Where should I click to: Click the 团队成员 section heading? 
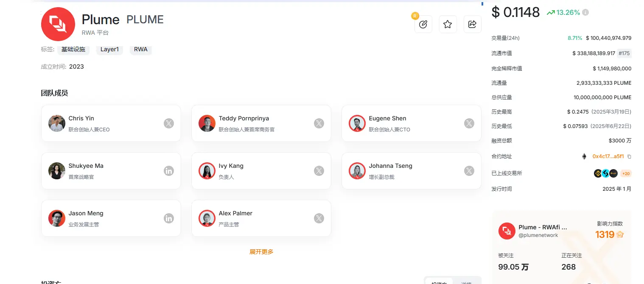pos(54,93)
